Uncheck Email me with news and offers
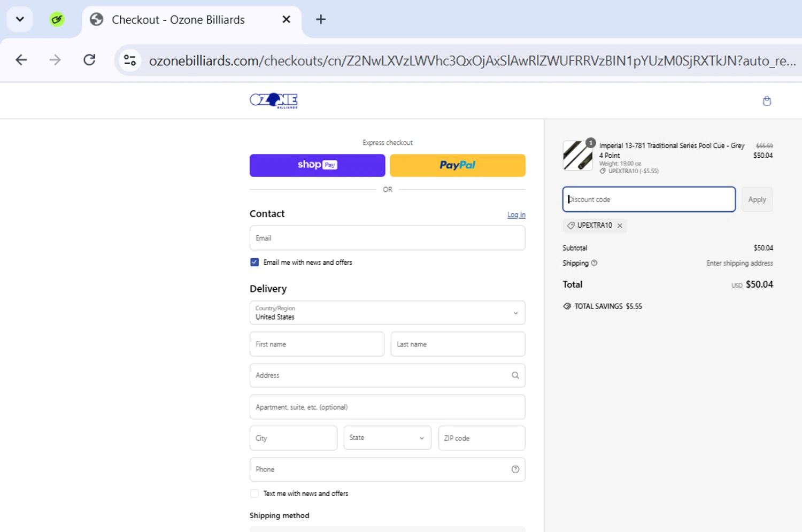The image size is (802, 532). point(255,263)
